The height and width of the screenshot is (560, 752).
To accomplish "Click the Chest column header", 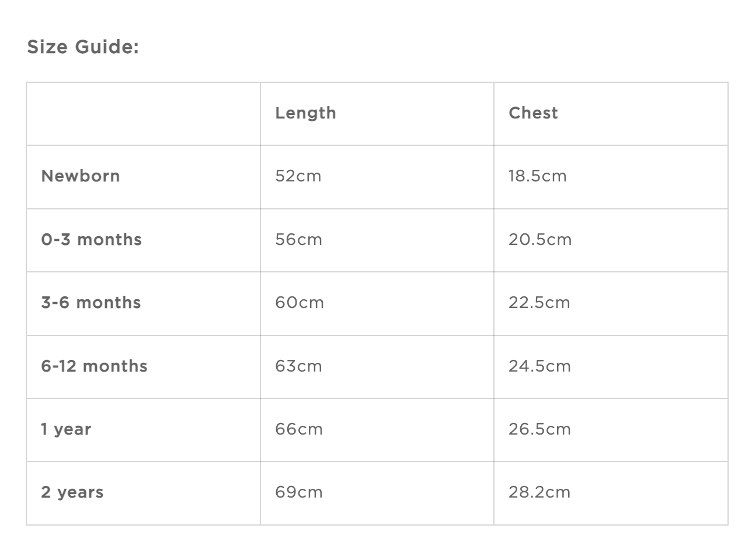I will (x=533, y=113).
